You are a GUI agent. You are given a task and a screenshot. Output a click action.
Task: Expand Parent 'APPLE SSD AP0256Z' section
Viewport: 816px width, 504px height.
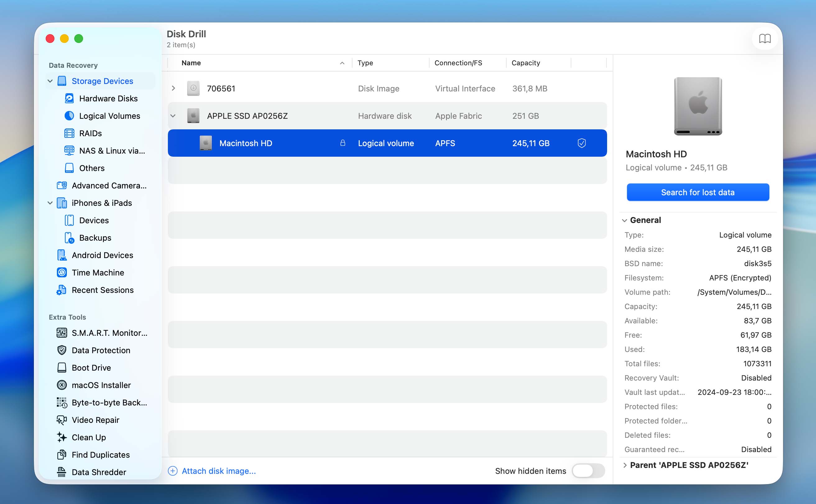(625, 465)
